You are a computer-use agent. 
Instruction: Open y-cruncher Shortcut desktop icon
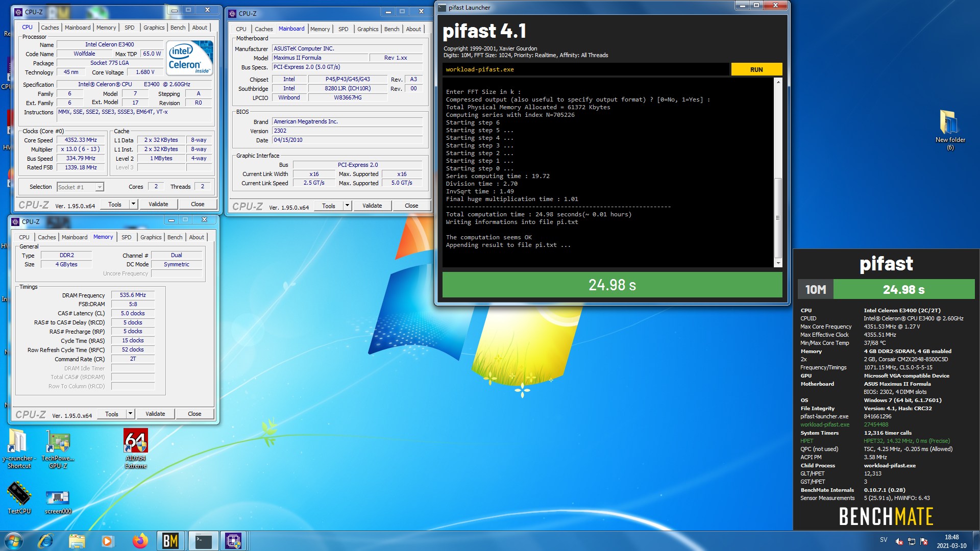point(19,448)
